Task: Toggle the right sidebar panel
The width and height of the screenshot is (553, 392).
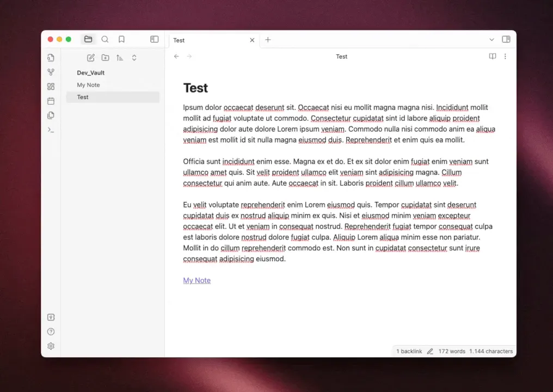Action: pyautogui.click(x=506, y=39)
